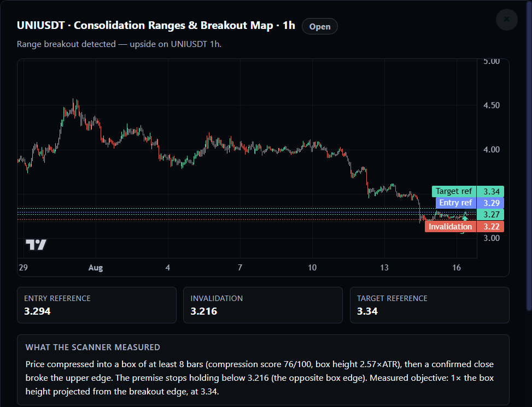Click the dialog title UNIUSDT Consolidation Ranges
The width and height of the screenshot is (532, 407).
pos(156,26)
